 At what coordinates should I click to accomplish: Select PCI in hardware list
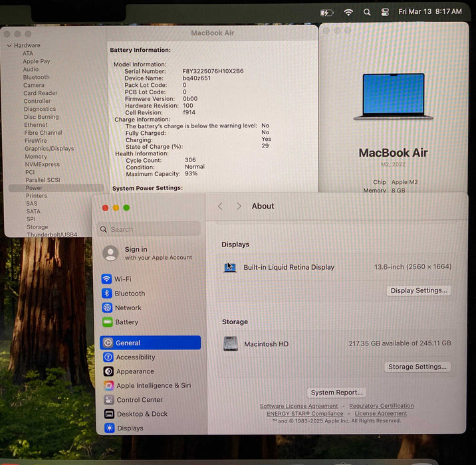pos(30,172)
